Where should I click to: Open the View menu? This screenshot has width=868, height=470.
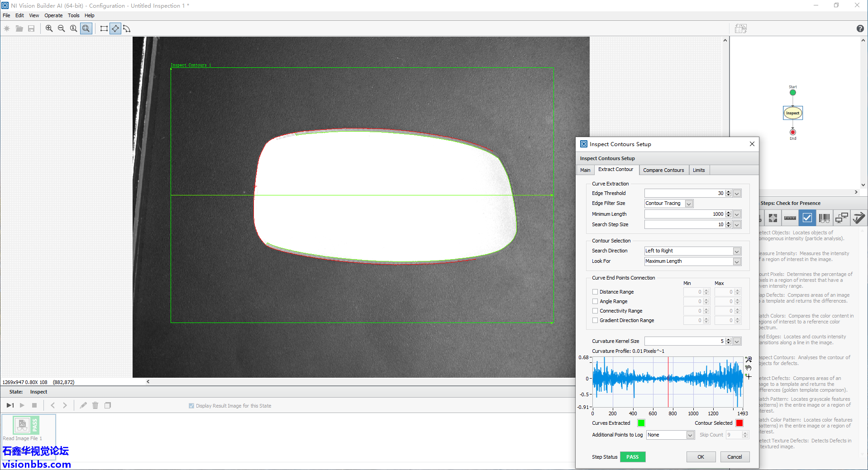(34, 15)
